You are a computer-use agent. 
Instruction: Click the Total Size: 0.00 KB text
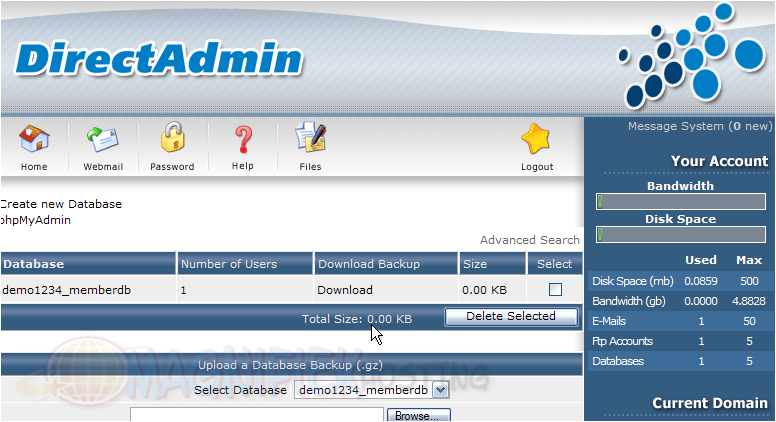point(357,319)
